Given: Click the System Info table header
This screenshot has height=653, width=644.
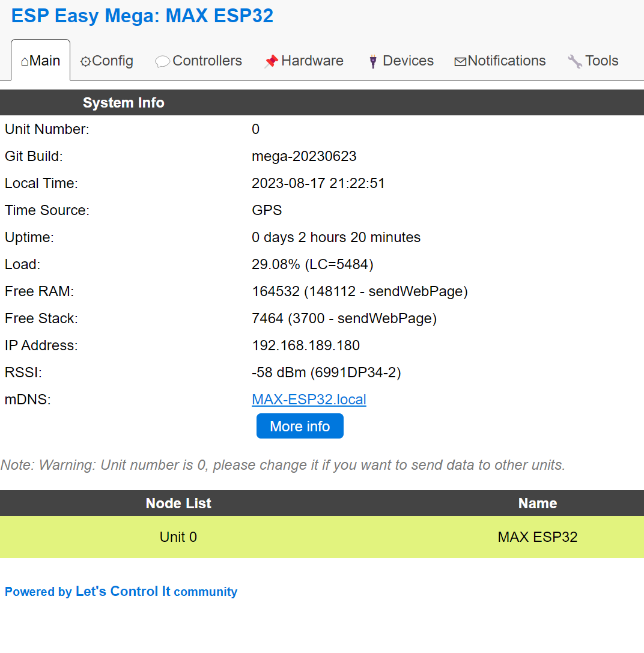Looking at the screenshot, I should 123,102.
